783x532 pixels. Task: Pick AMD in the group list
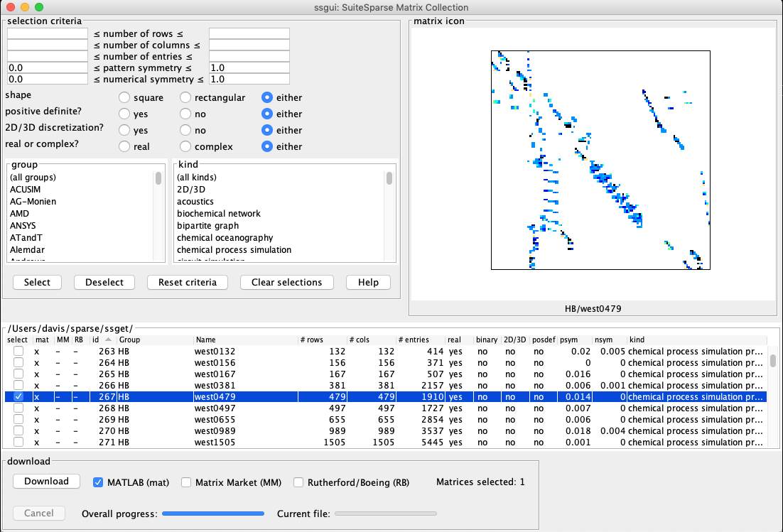(x=20, y=214)
